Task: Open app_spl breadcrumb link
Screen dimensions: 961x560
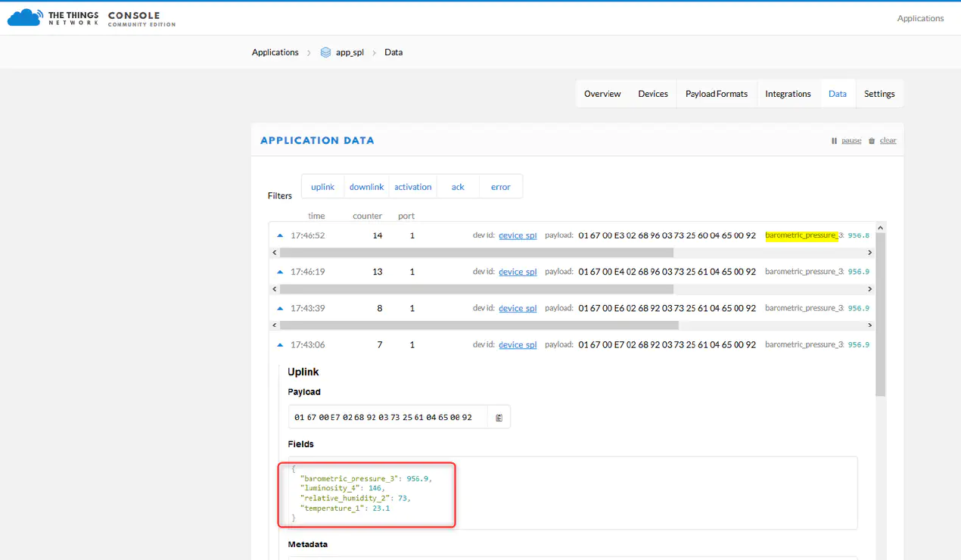Action: click(350, 52)
